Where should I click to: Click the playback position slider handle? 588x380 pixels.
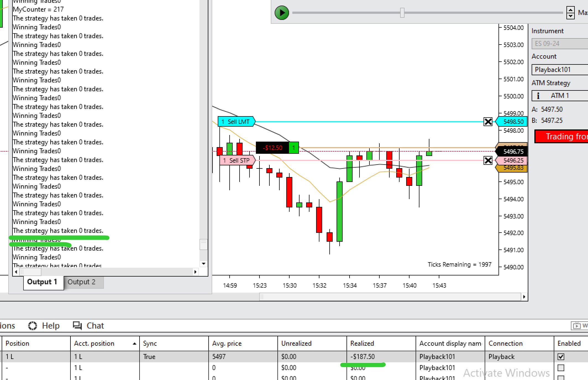(x=402, y=13)
